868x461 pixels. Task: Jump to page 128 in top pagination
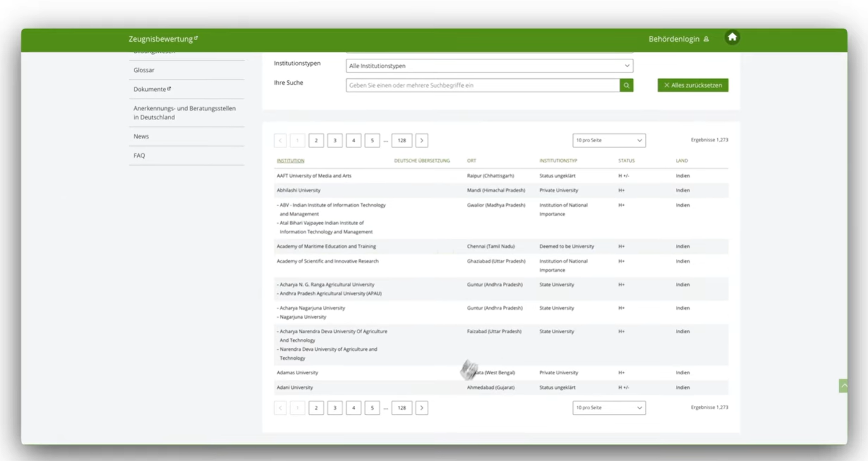click(402, 140)
